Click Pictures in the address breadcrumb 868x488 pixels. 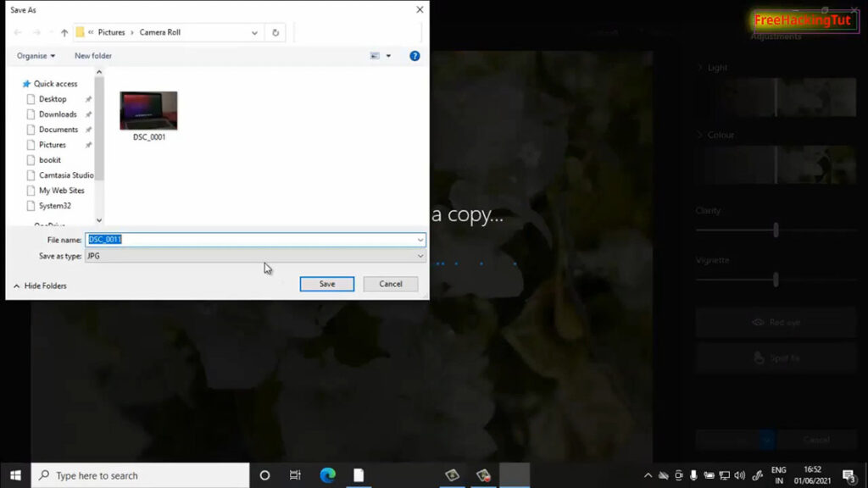(x=111, y=33)
